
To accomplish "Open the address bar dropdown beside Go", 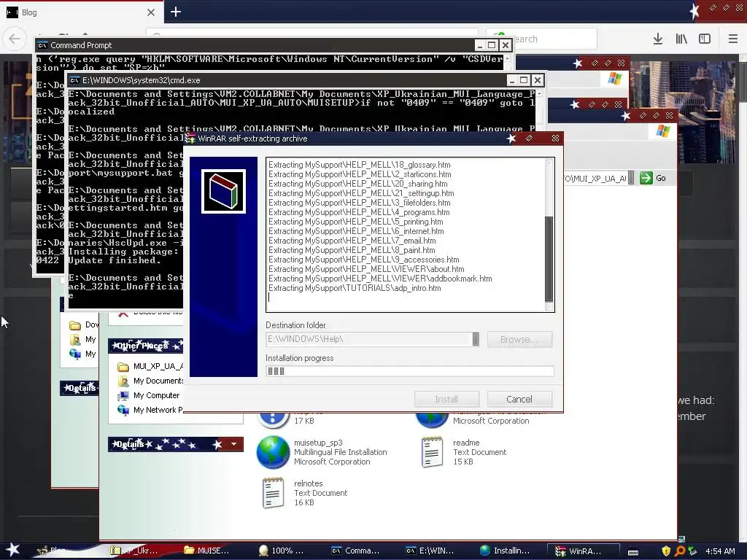I will click(x=631, y=178).
